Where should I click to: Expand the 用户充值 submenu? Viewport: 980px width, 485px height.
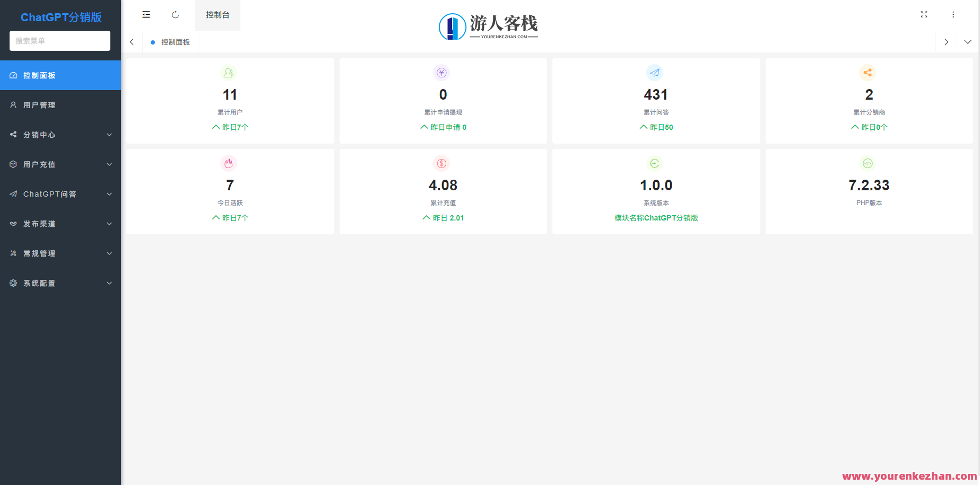pos(60,164)
